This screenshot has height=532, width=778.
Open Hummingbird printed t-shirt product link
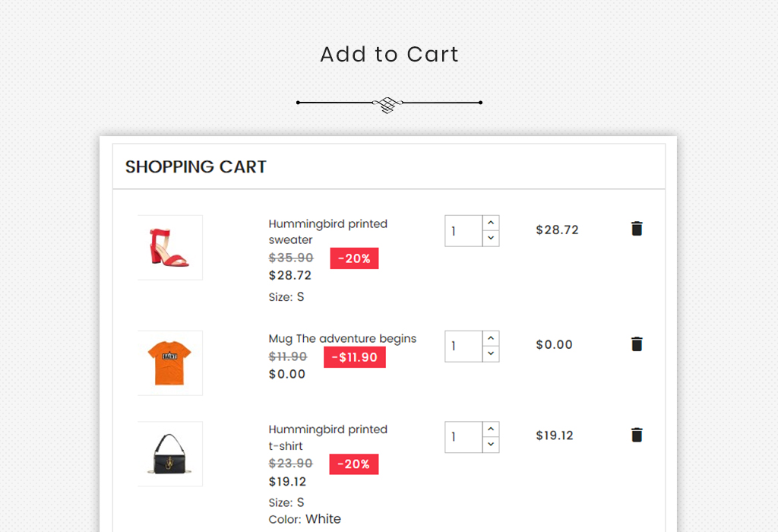(328, 438)
